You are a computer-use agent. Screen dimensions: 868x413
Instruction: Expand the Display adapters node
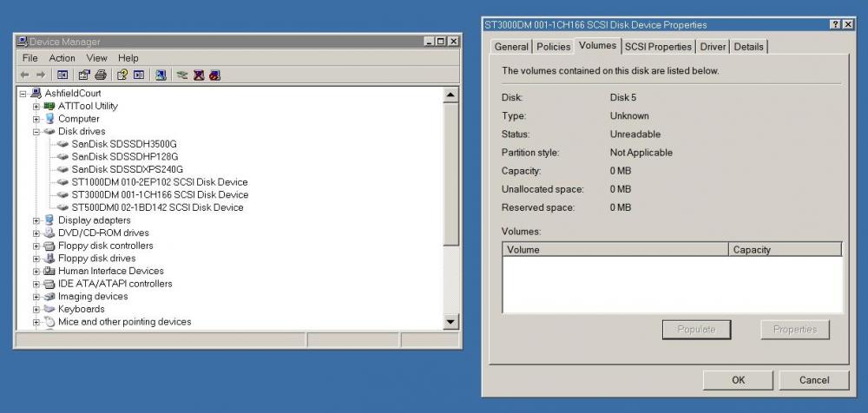pyautogui.click(x=36, y=220)
